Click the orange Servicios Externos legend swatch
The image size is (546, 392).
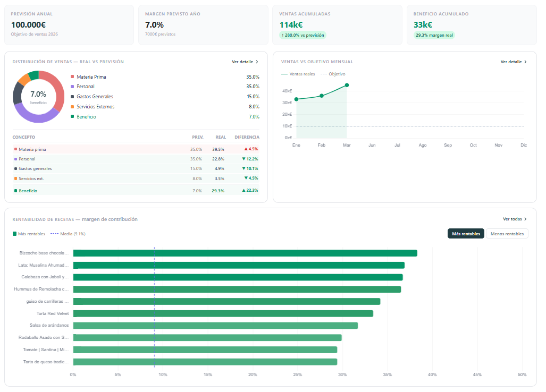(72, 106)
